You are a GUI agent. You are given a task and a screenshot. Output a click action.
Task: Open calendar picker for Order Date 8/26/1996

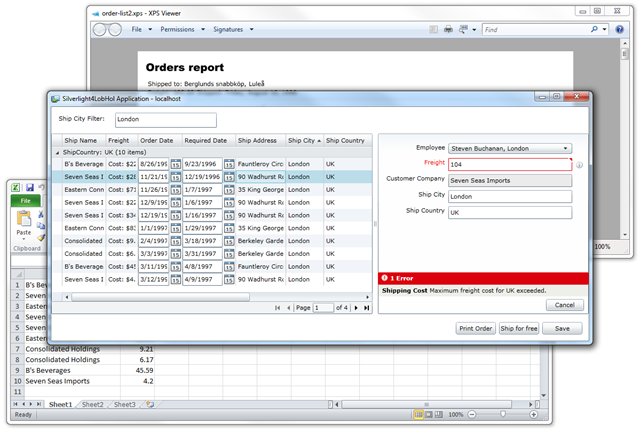click(175, 163)
